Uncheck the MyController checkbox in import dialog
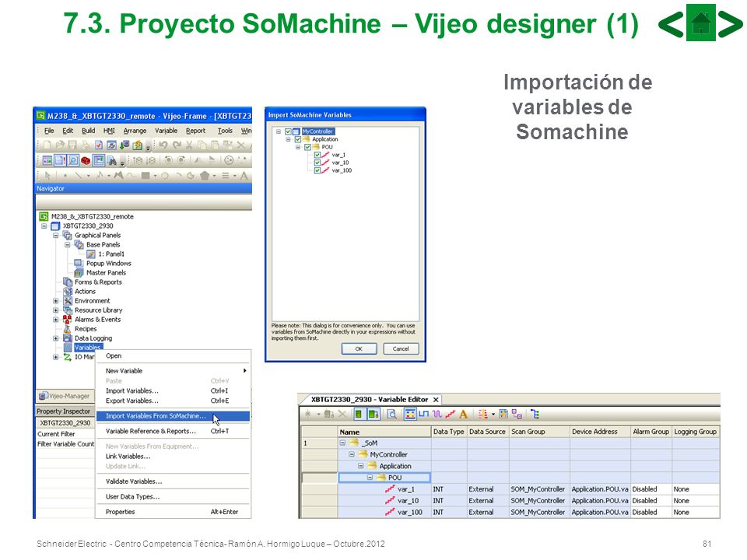The height and width of the screenshot is (560, 747). tap(288, 131)
